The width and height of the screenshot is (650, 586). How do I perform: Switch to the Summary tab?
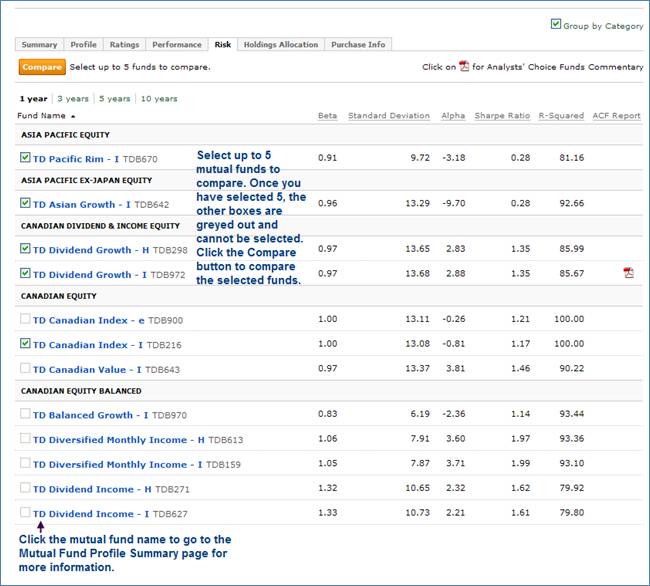click(39, 44)
